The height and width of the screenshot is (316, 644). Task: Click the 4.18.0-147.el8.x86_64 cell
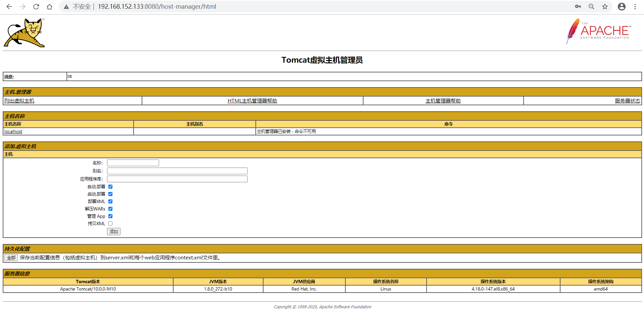pyautogui.click(x=493, y=289)
